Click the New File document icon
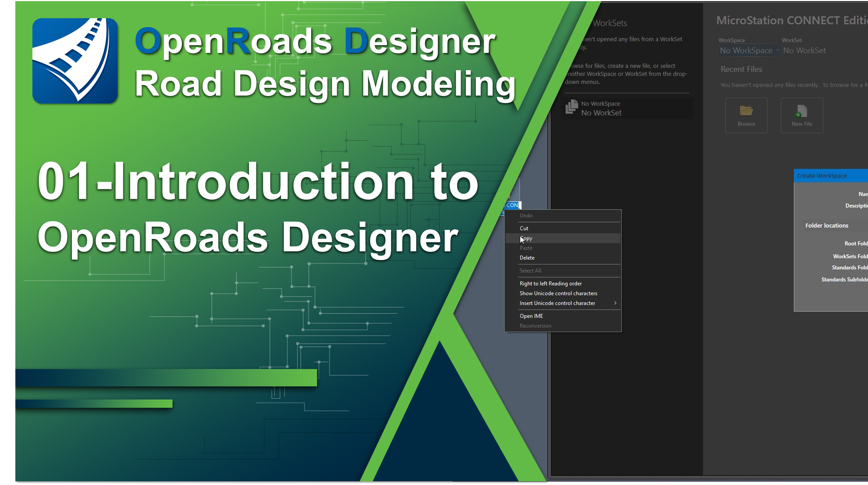The height and width of the screenshot is (485, 868). (x=801, y=111)
